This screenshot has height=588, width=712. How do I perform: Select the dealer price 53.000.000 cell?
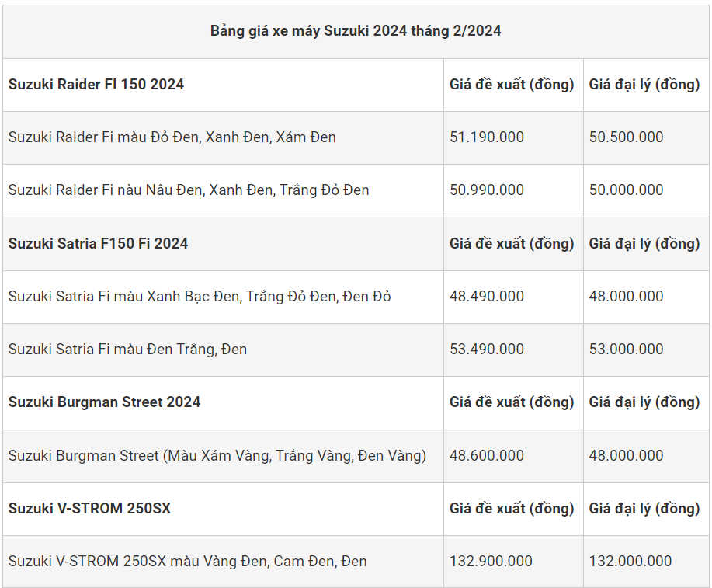[x=626, y=350]
